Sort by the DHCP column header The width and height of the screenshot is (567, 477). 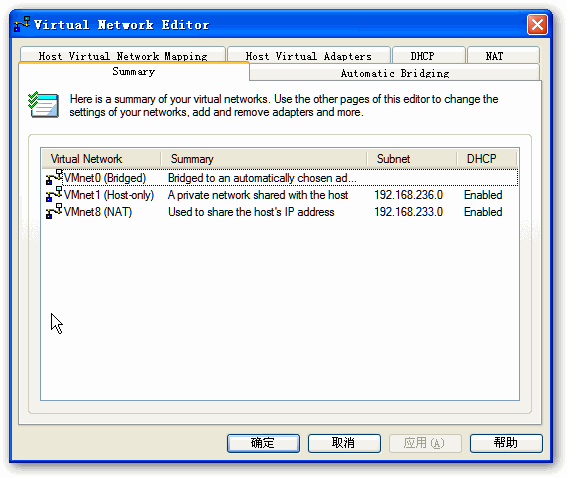(x=487, y=158)
